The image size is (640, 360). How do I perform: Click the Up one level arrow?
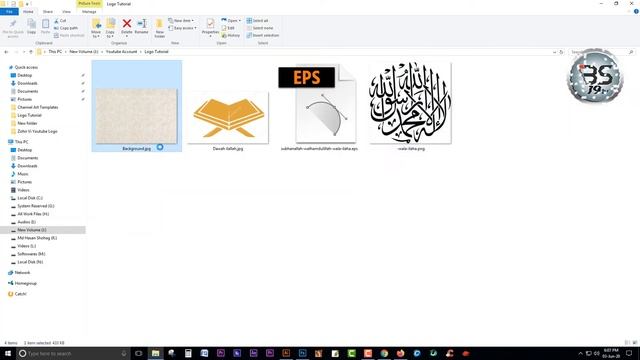tap(31, 52)
